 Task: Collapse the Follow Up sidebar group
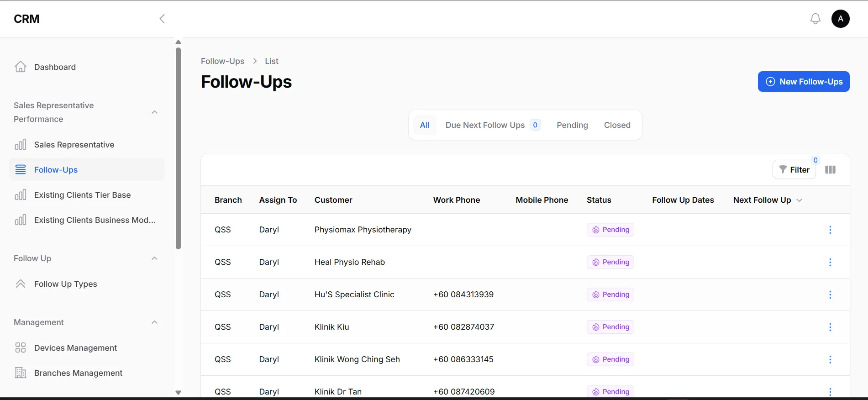click(x=155, y=258)
